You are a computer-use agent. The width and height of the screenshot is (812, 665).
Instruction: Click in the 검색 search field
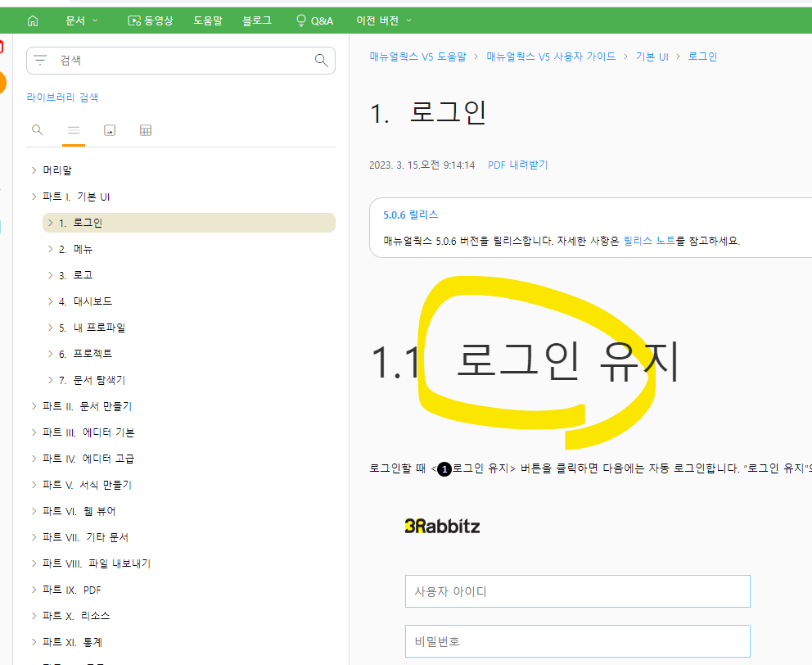click(181, 60)
